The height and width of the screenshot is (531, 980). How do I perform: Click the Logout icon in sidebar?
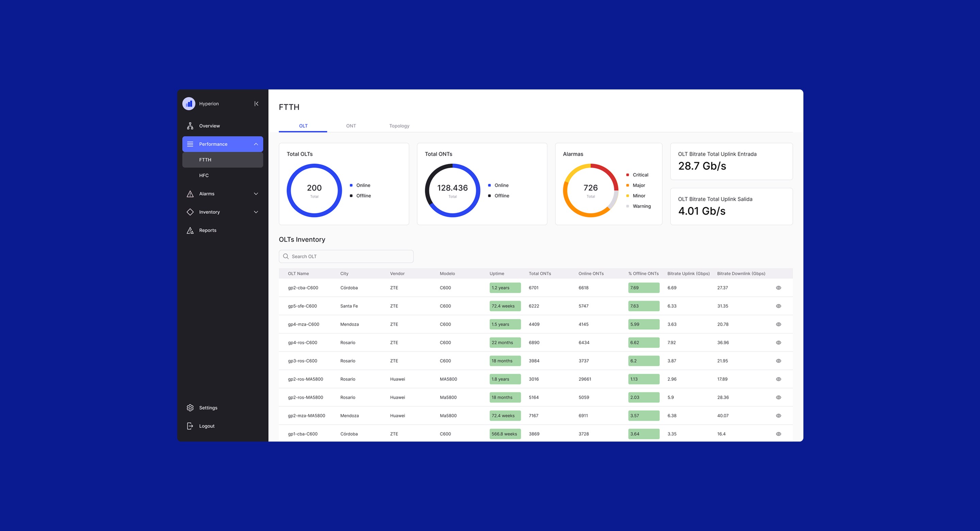coord(190,425)
